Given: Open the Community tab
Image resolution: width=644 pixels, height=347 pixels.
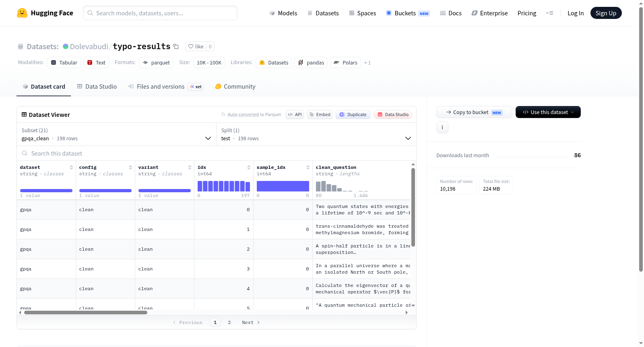Looking at the screenshot, I should tap(235, 87).
